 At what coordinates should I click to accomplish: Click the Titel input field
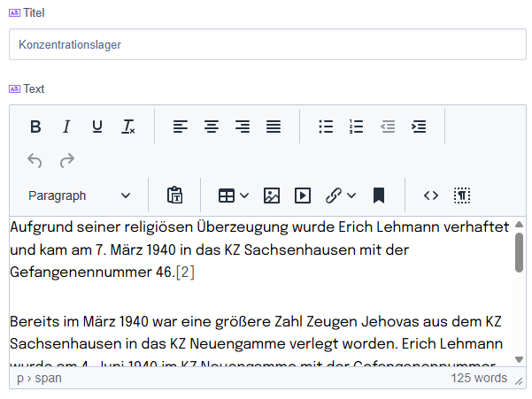(x=267, y=44)
